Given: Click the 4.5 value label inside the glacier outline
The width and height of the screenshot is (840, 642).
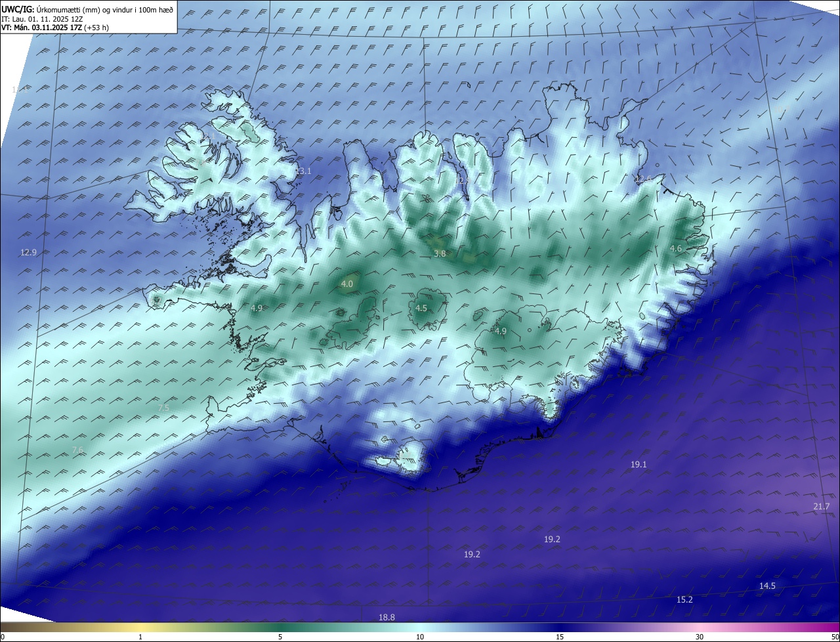Looking at the screenshot, I should 421,308.
